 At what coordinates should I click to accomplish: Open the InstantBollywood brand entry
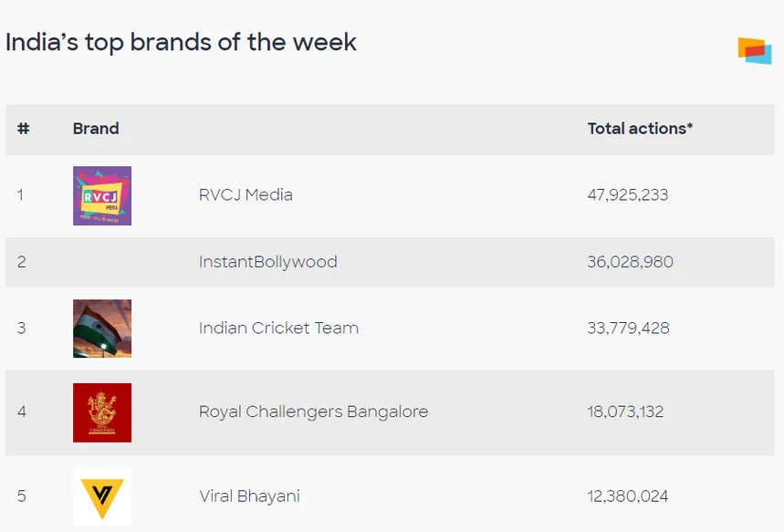(267, 262)
